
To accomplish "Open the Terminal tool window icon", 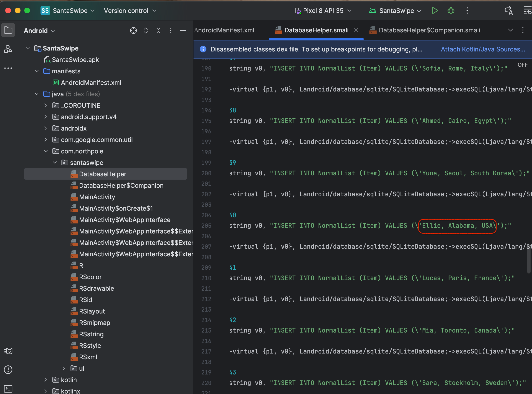I will (8, 389).
